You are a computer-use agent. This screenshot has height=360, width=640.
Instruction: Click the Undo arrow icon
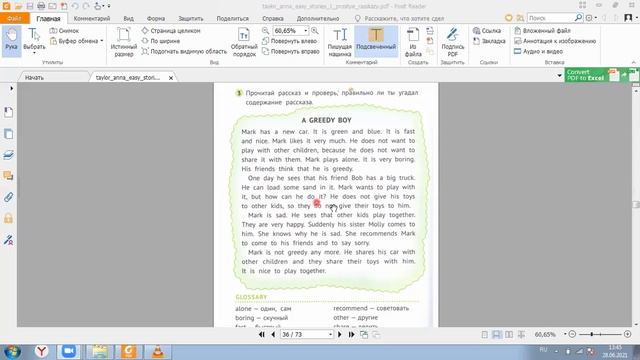pyautogui.click(x=75, y=6)
